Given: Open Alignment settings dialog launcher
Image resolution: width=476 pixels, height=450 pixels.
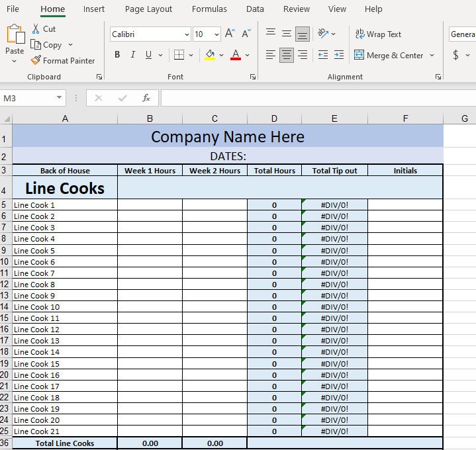Looking at the screenshot, I should coord(438,77).
